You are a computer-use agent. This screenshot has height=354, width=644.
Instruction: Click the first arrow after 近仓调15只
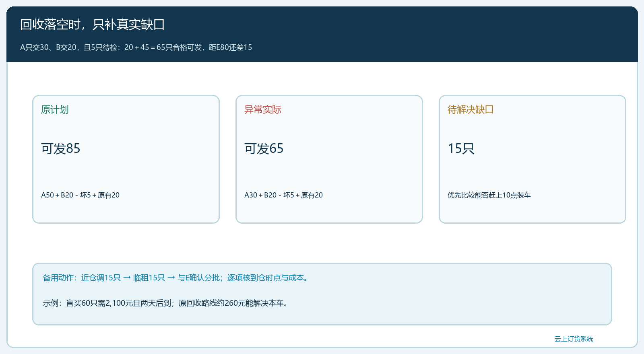click(127, 278)
